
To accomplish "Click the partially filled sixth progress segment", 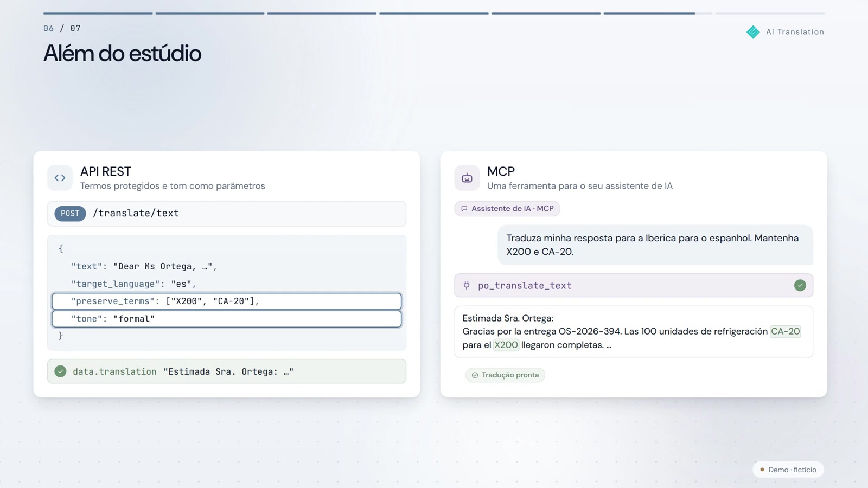I will (x=658, y=13).
